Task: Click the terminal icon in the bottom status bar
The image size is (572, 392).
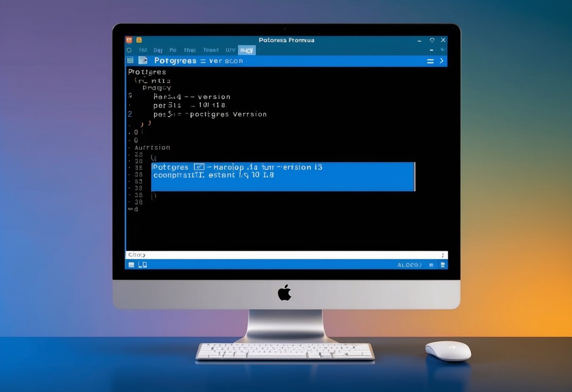Action: pos(132,265)
